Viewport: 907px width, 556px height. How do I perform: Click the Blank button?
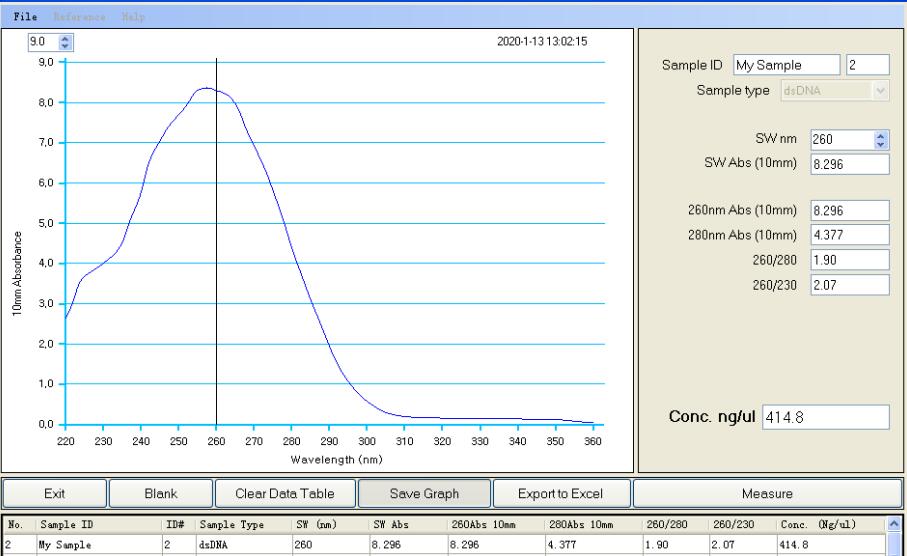pos(161,494)
